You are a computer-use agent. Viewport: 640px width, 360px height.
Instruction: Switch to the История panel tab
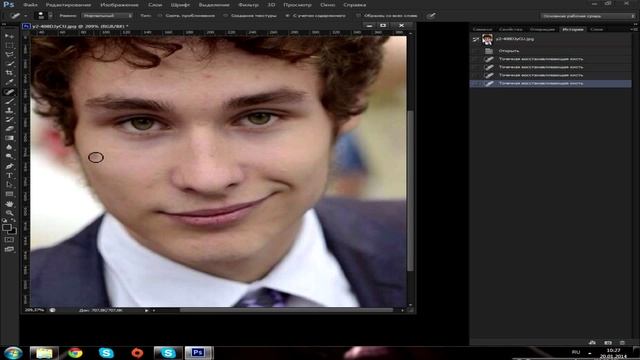[x=573, y=29]
